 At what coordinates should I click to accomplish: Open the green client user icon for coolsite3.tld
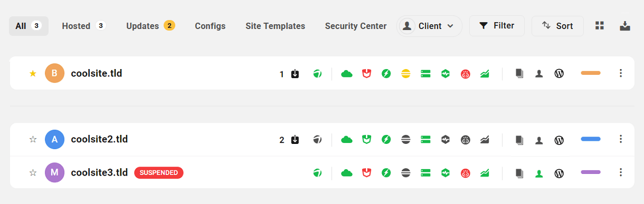539,172
